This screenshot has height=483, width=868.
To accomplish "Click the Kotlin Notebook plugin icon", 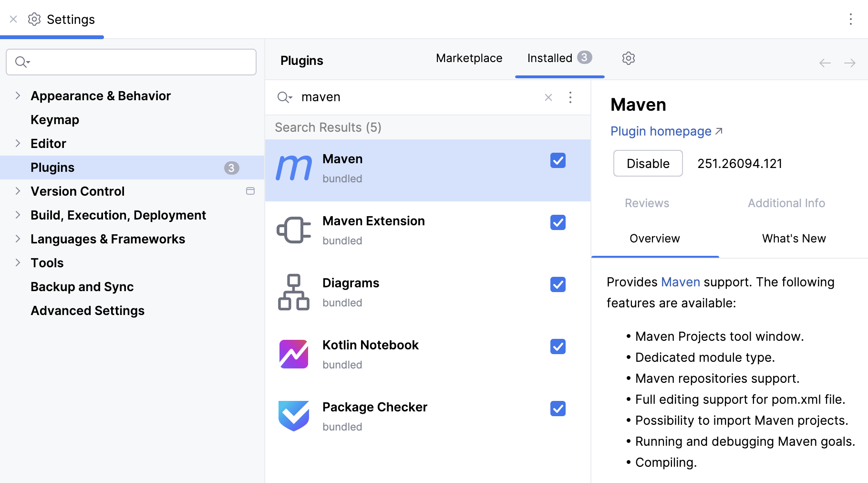I will pos(293,354).
